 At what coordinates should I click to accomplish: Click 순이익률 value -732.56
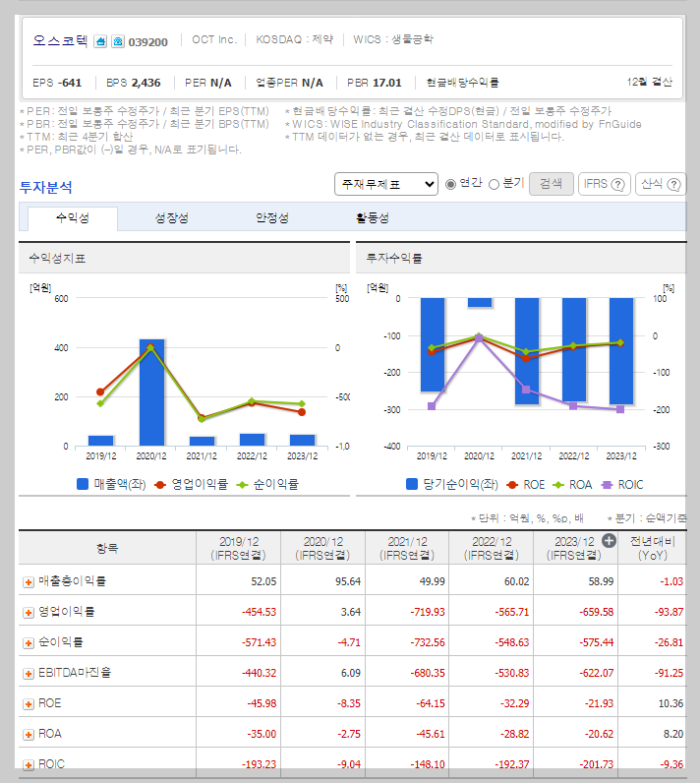428,642
